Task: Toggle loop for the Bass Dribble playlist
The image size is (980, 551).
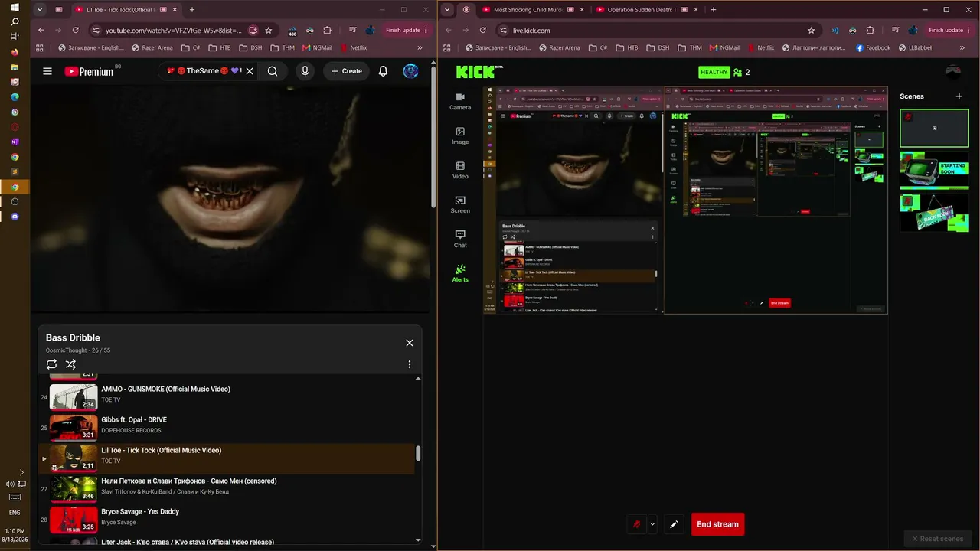Action: 51,364
